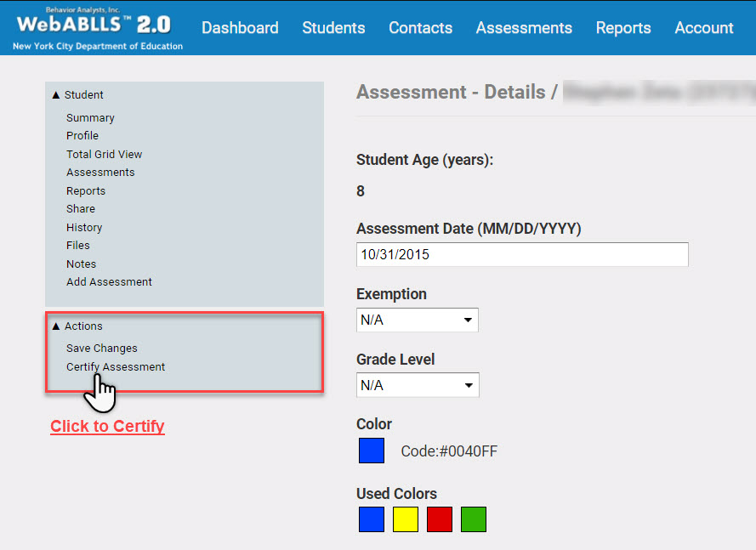The height and width of the screenshot is (550, 756).
Task: Select the green used color
Action: tap(474, 519)
